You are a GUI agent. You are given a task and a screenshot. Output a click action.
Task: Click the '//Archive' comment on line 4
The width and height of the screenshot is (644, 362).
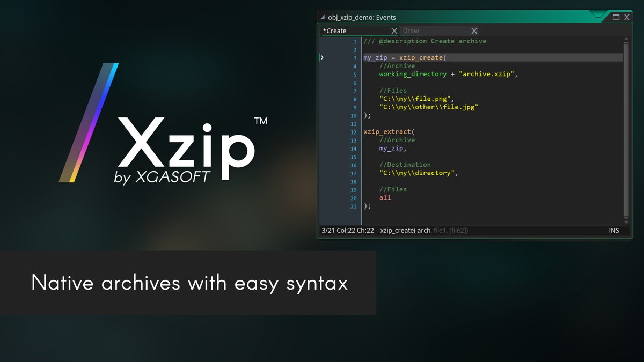(397, 66)
